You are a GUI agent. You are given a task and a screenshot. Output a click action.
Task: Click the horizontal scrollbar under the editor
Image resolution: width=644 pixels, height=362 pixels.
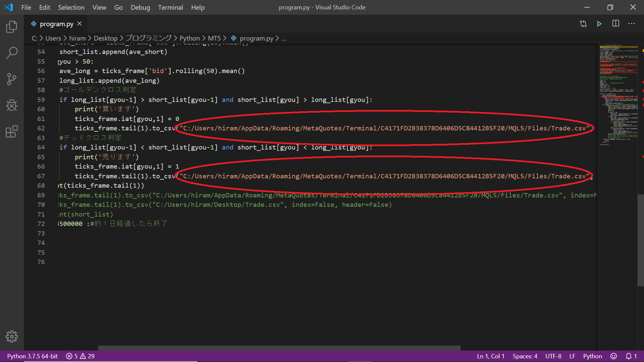pyautogui.click(x=279, y=348)
